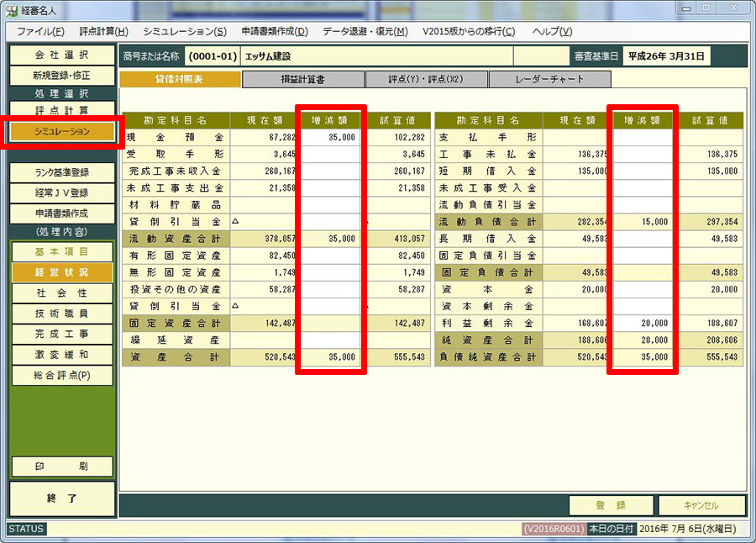
Task: Click 現金預金 増減額 field showing 35,000
Action: (329, 138)
